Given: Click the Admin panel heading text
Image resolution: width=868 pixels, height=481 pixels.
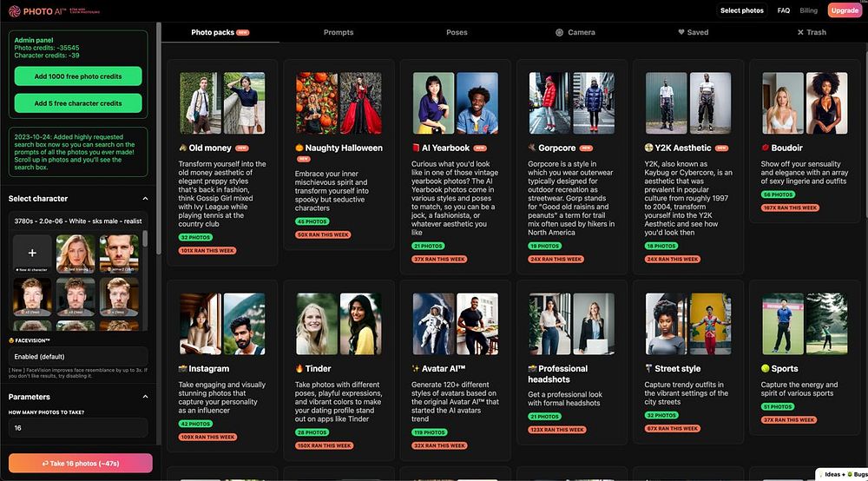Looking at the screenshot, I should pyautogui.click(x=34, y=40).
